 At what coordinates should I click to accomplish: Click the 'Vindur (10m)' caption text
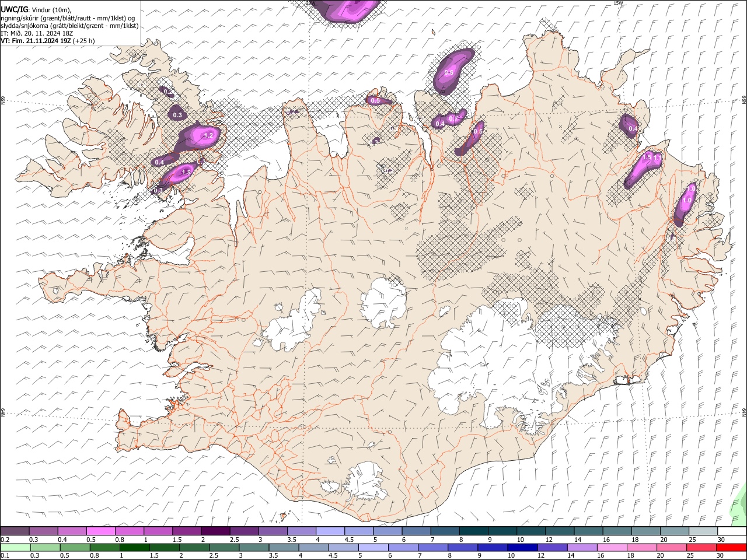click(x=53, y=10)
